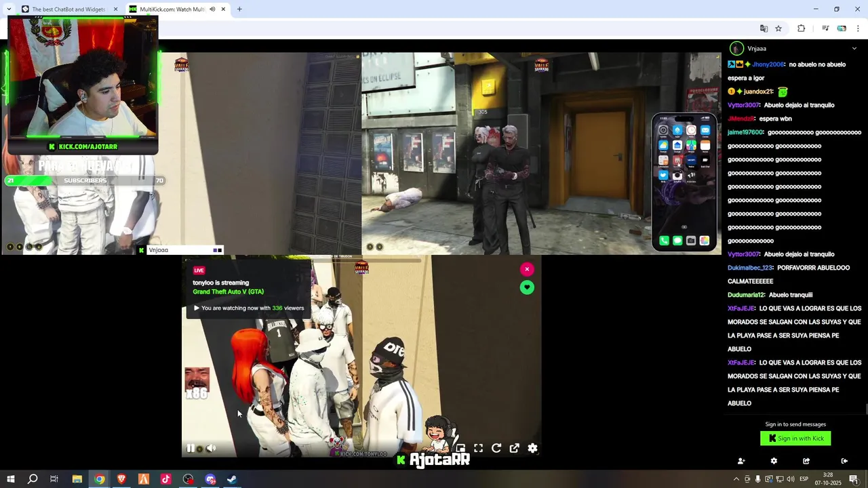
Task: Open the Vnjaaa channel avatar in chat
Action: pos(736,49)
